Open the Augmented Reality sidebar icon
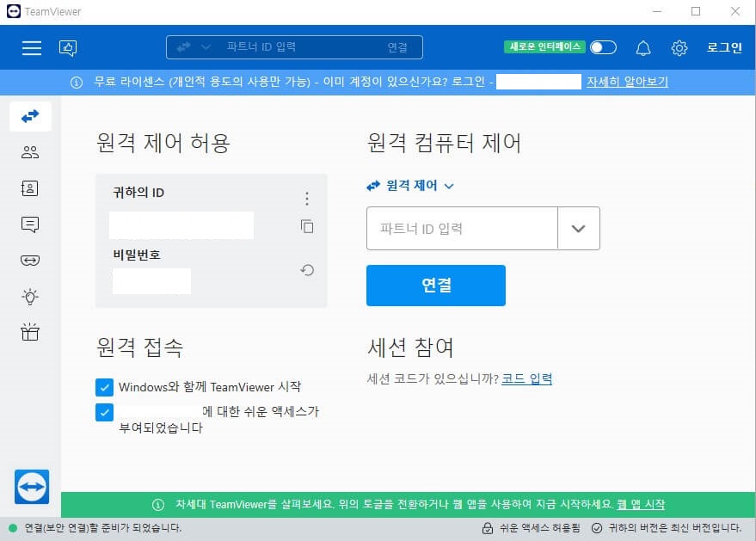The image size is (756, 541). pos(30,261)
